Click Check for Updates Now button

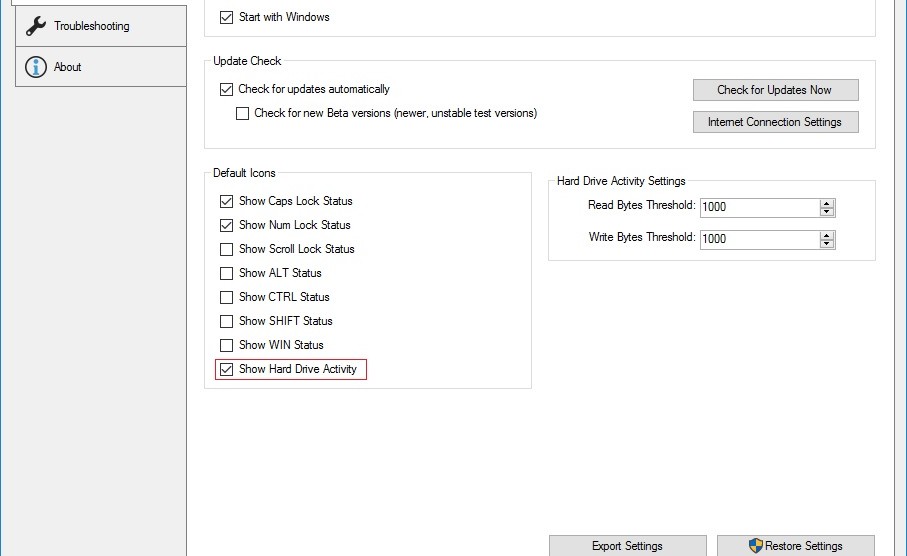click(775, 90)
